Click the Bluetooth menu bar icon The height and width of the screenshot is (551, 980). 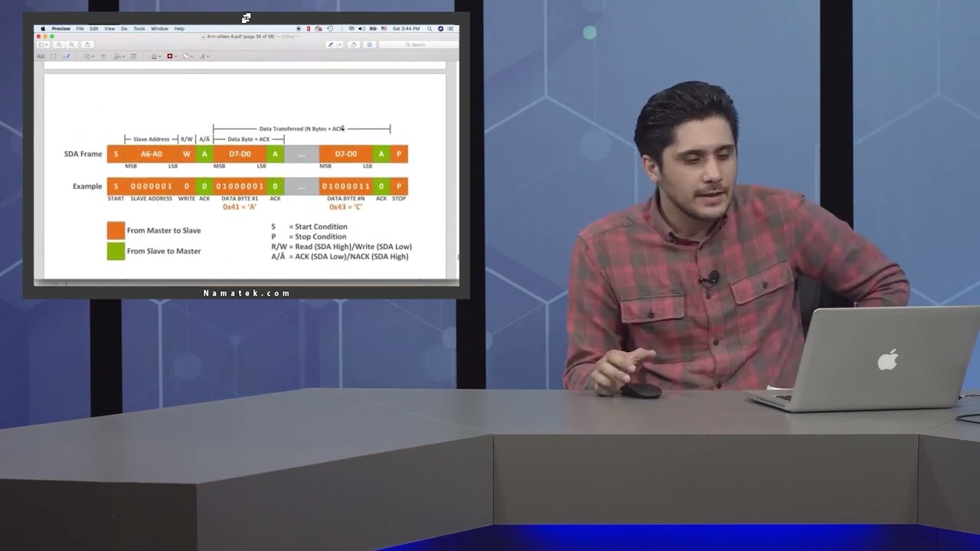point(341,28)
